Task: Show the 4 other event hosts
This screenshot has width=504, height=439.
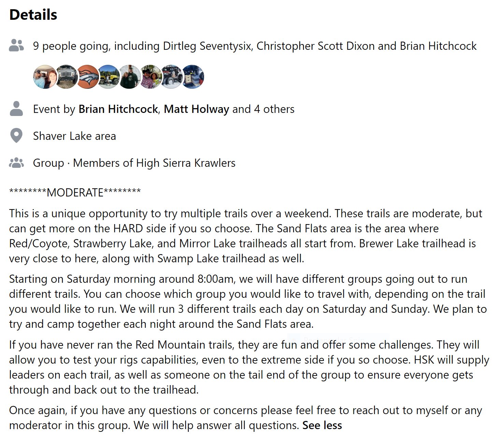Action: coord(274,109)
